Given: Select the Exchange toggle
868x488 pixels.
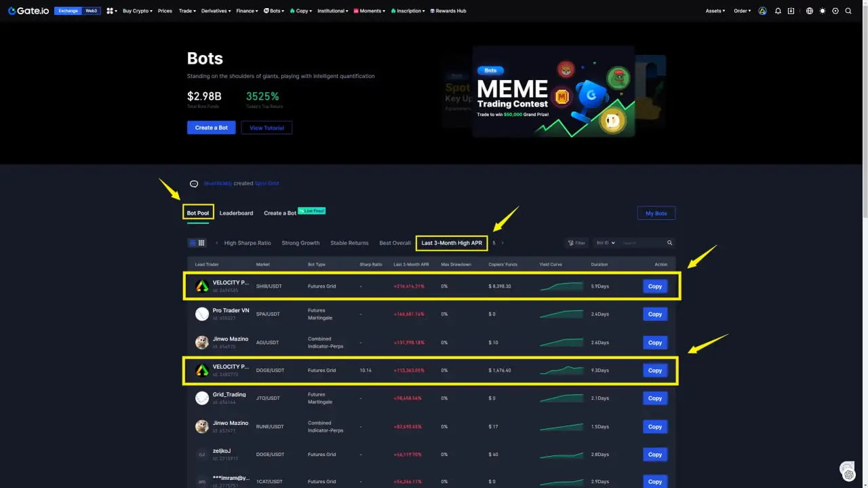Looking at the screenshot, I should click(68, 11).
